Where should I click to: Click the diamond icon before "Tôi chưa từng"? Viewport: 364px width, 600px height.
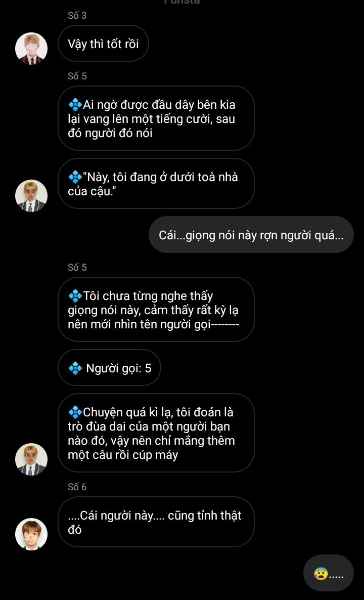tap(75, 296)
